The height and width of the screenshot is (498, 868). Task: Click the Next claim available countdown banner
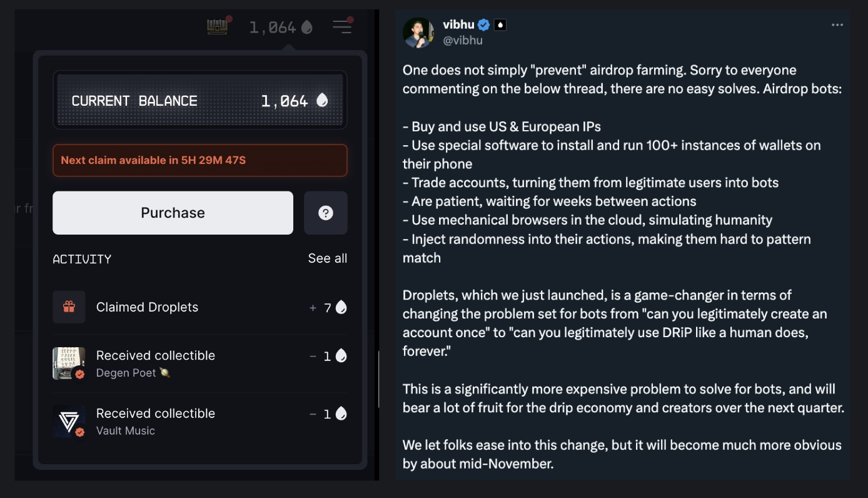click(199, 160)
